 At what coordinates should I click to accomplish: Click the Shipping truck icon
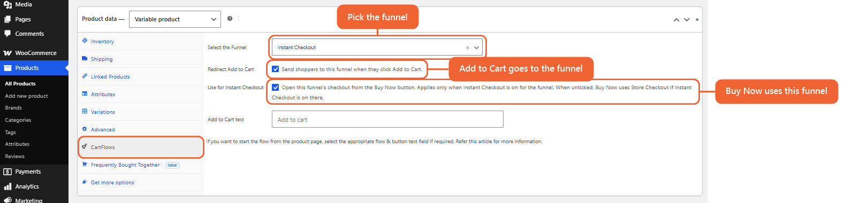tap(85, 59)
